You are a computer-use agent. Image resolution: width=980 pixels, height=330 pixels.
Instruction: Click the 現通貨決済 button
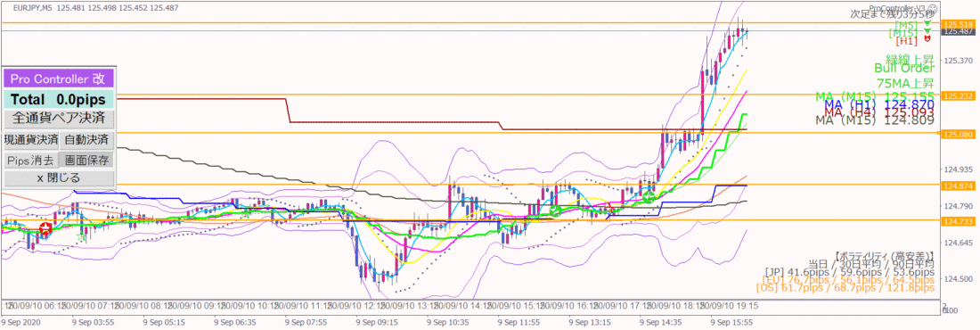coord(30,139)
